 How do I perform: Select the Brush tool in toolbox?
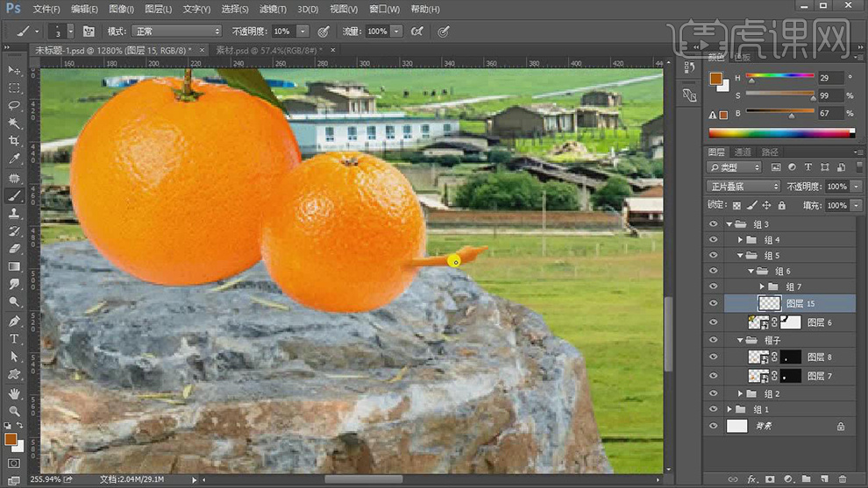click(14, 195)
